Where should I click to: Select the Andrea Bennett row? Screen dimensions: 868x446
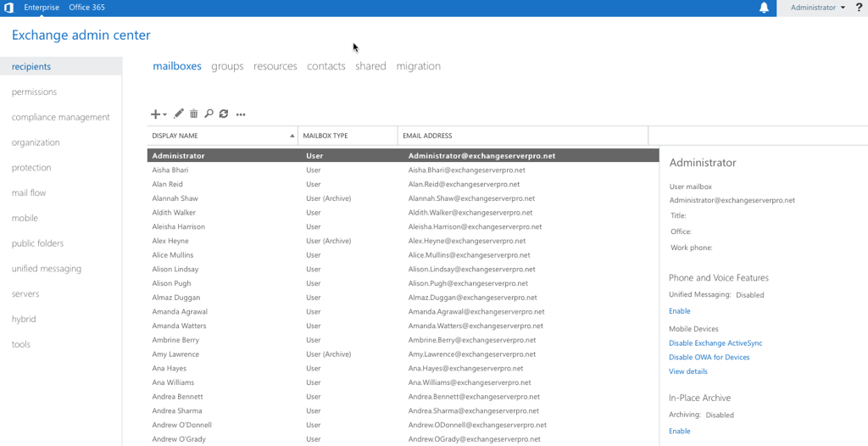(x=403, y=397)
